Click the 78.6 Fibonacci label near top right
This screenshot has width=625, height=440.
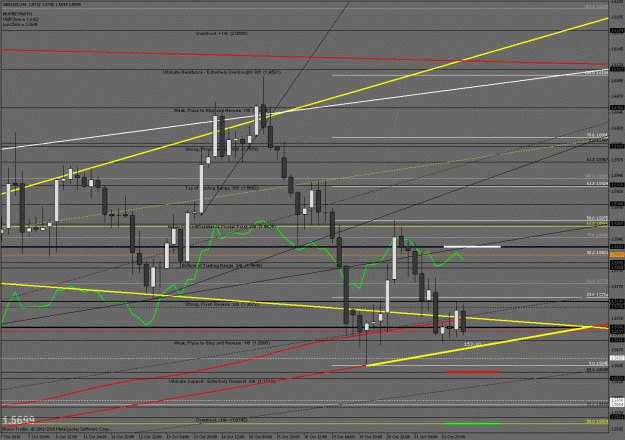[x=597, y=135]
